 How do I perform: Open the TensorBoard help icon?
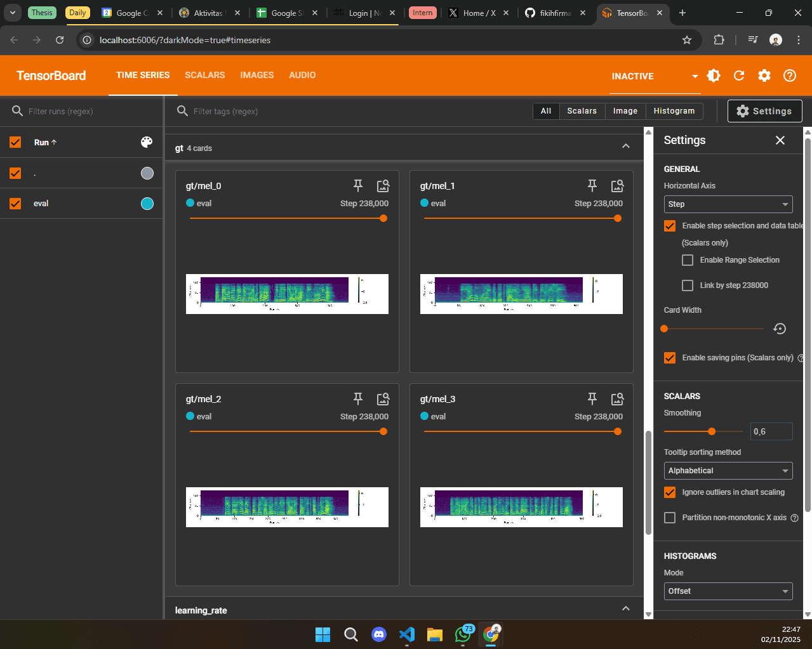click(x=790, y=75)
